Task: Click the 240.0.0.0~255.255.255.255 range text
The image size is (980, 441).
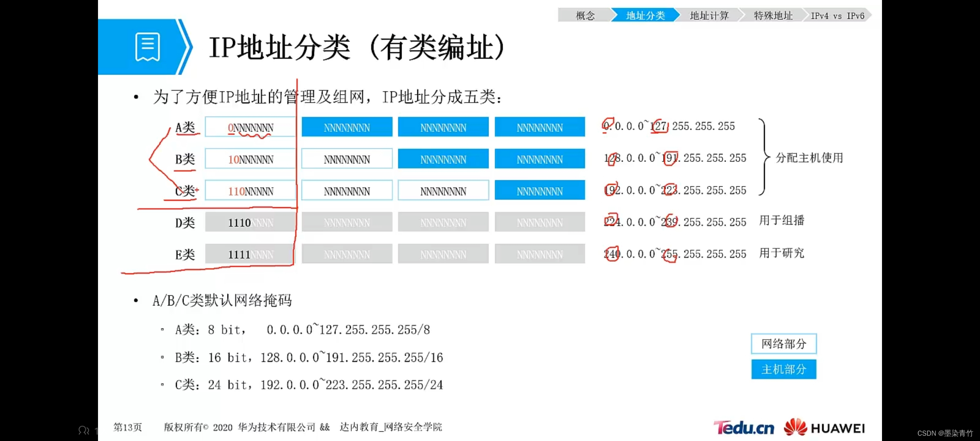Action: [x=675, y=254]
